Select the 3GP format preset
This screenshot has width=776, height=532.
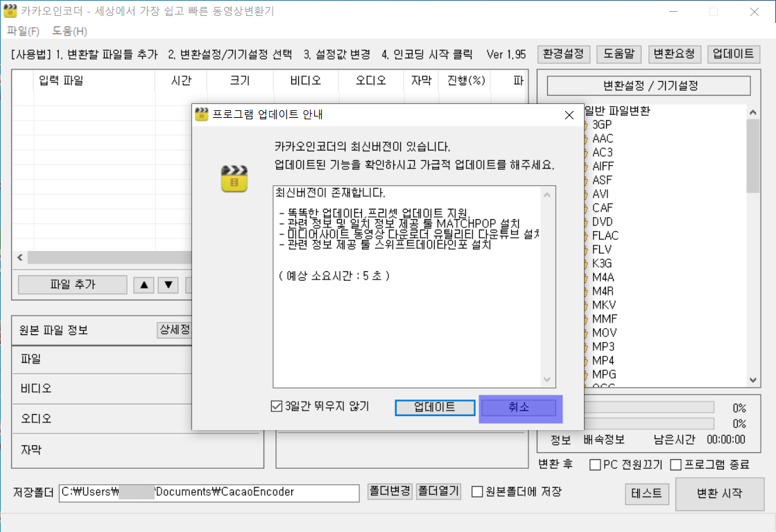602,125
